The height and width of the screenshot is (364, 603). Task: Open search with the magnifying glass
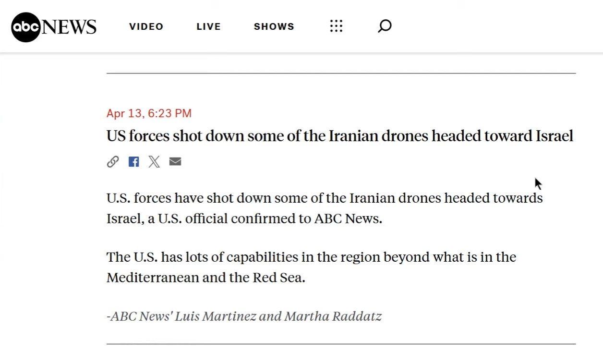click(385, 26)
